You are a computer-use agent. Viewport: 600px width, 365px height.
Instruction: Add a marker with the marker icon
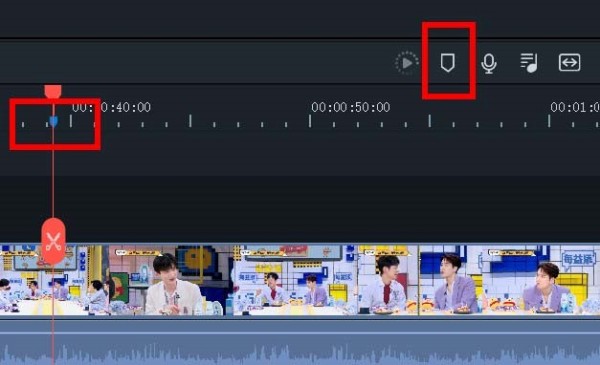[x=447, y=63]
